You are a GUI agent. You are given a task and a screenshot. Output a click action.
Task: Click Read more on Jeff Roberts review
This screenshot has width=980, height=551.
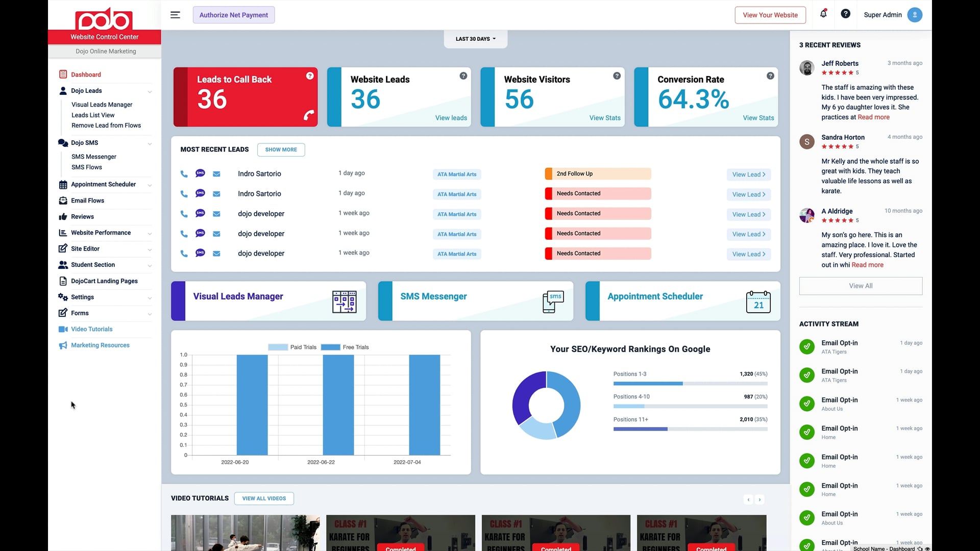pos(873,117)
